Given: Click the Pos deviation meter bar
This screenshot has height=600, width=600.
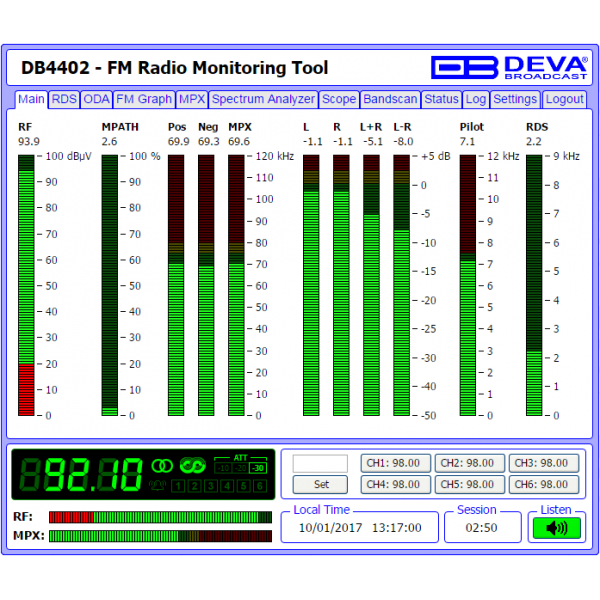Looking at the screenshot, I should (x=176, y=285).
